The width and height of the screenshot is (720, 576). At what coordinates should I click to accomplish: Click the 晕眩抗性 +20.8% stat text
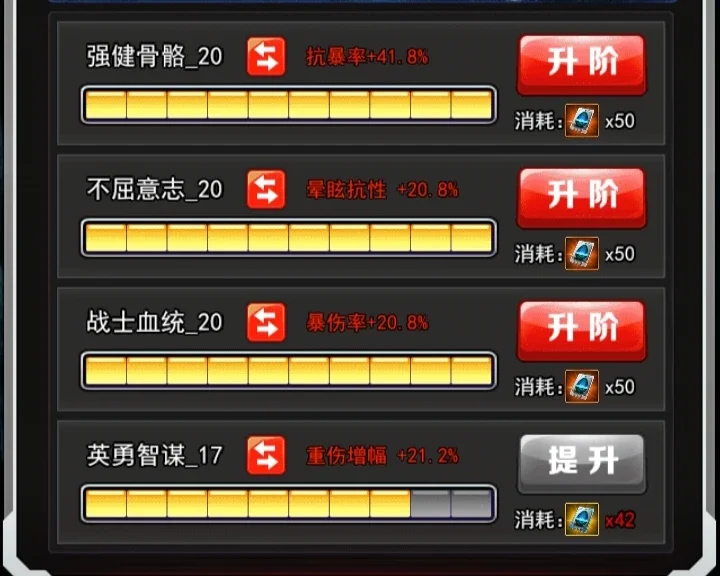(382, 190)
